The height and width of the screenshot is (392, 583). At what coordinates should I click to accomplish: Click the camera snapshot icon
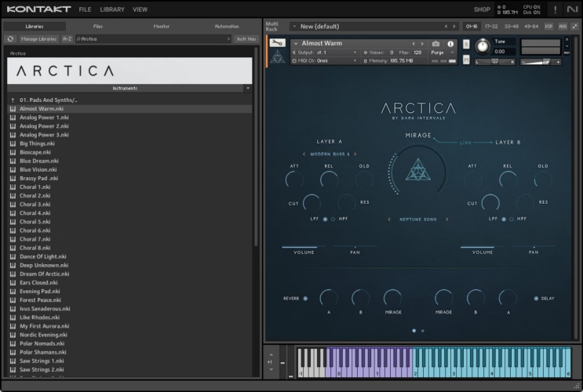point(436,44)
